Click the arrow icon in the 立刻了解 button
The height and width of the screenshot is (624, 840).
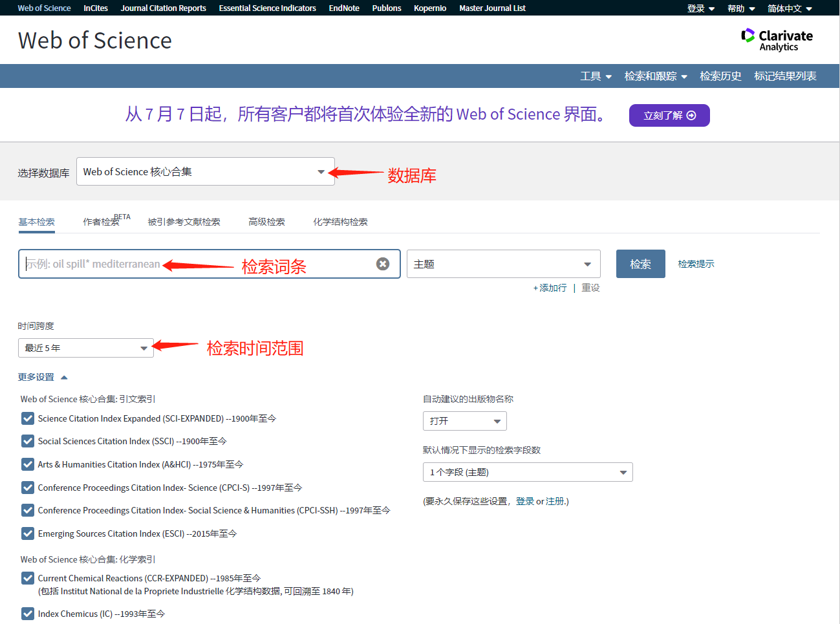[691, 115]
